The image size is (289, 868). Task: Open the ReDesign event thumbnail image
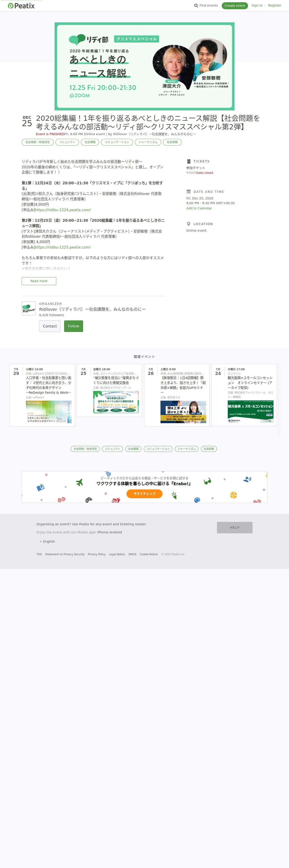click(49, 412)
